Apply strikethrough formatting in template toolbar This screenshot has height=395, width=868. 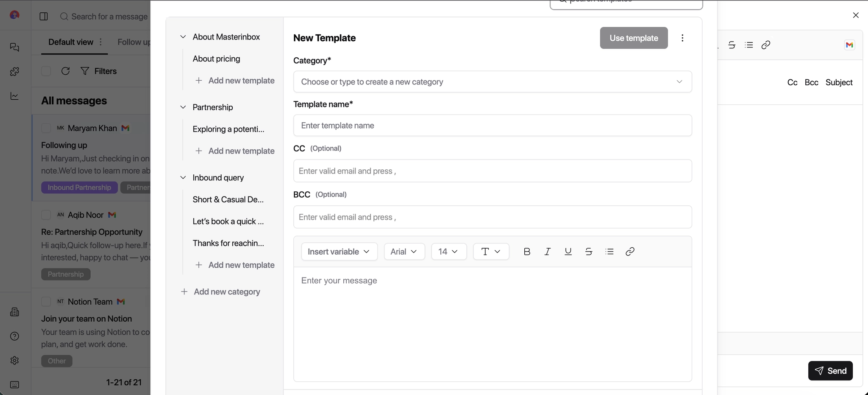pyautogui.click(x=589, y=252)
